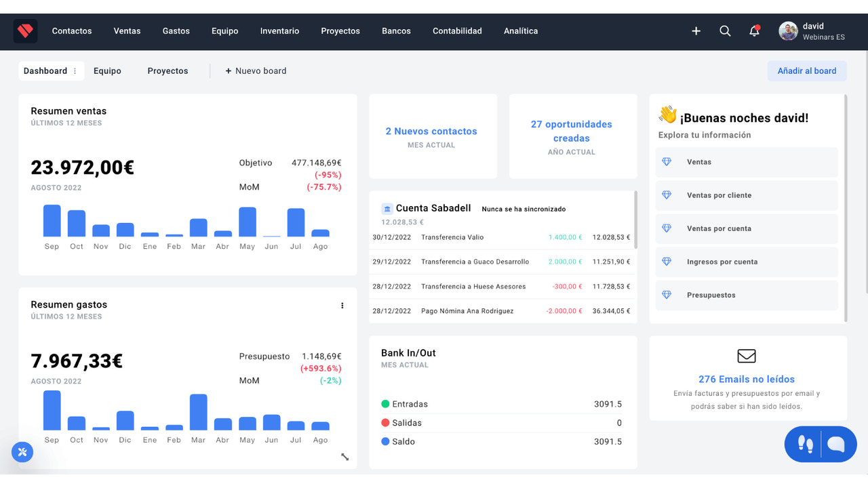The height and width of the screenshot is (488, 868).
Task: Open the Gastos menu
Action: click(176, 31)
